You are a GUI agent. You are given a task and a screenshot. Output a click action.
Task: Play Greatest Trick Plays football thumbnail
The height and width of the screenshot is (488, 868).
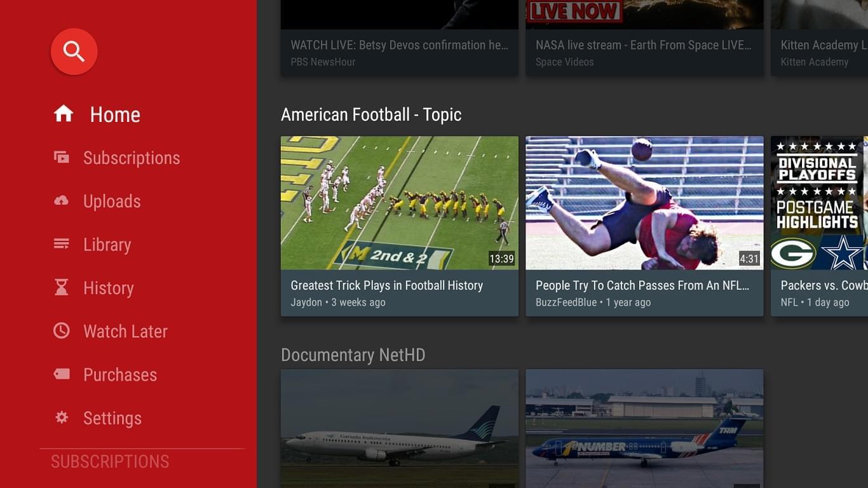tap(400, 203)
